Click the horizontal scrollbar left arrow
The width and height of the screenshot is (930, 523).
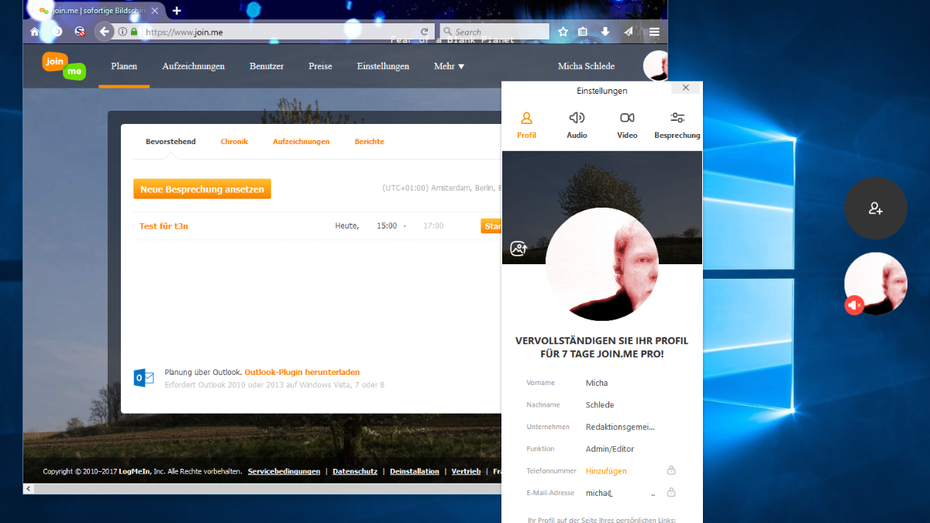point(28,489)
